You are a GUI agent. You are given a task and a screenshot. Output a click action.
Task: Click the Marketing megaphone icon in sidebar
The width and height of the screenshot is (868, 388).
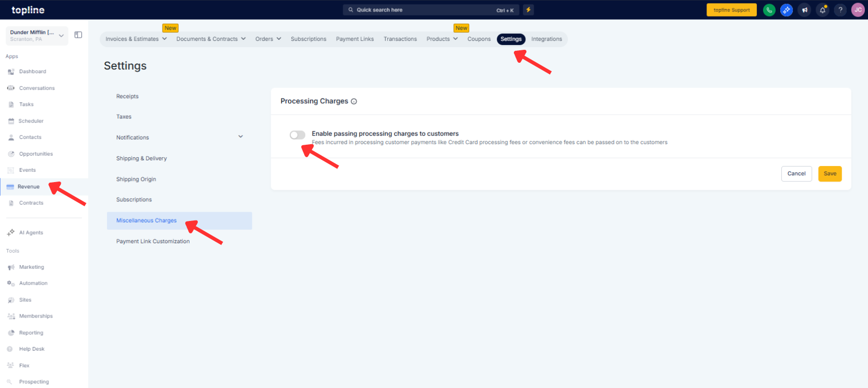coord(11,267)
